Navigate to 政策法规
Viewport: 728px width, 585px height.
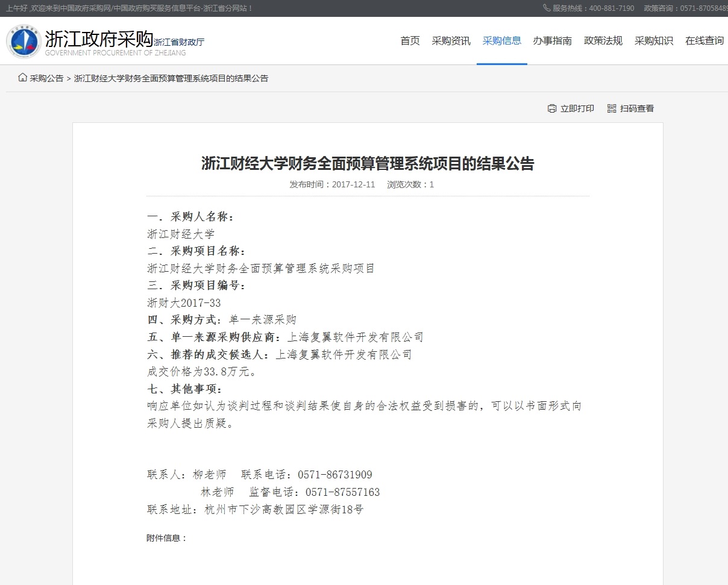603,41
